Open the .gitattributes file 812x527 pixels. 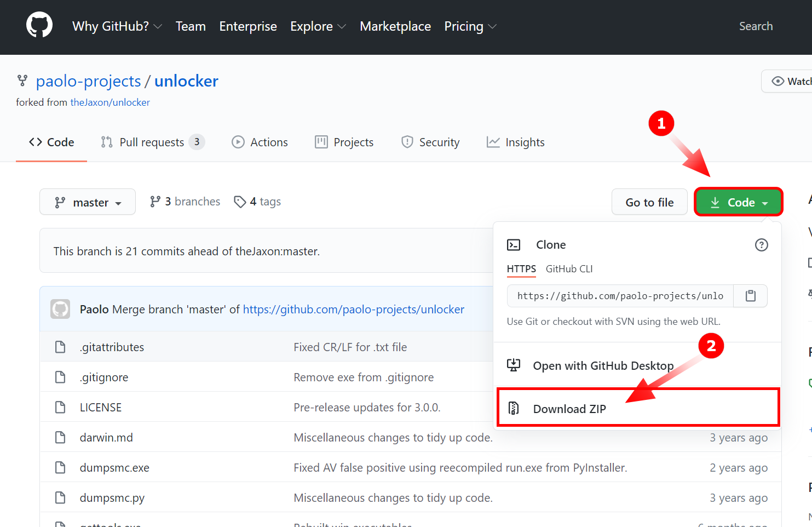pos(112,347)
